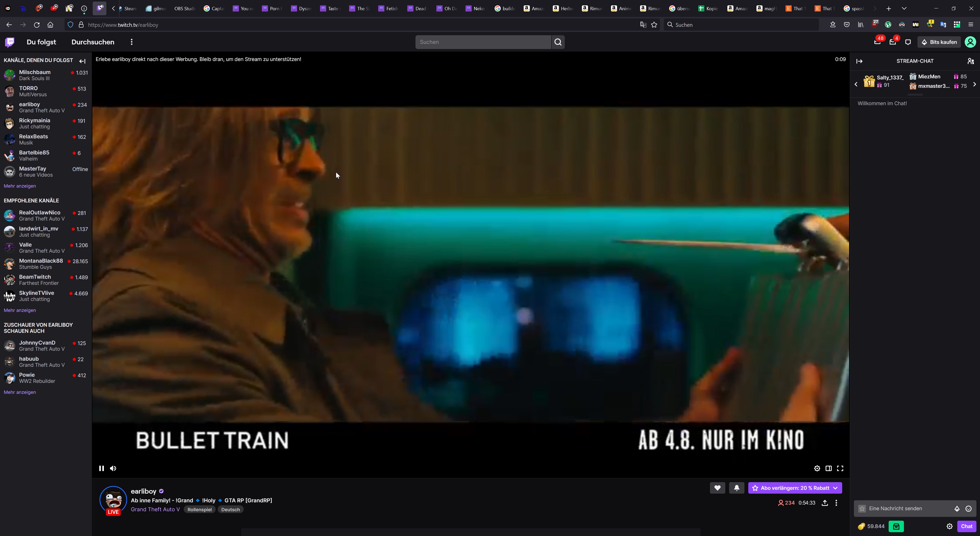Open chat settings gear
Image resolution: width=980 pixels, height=536 pixels.
(x=950, y=527)
